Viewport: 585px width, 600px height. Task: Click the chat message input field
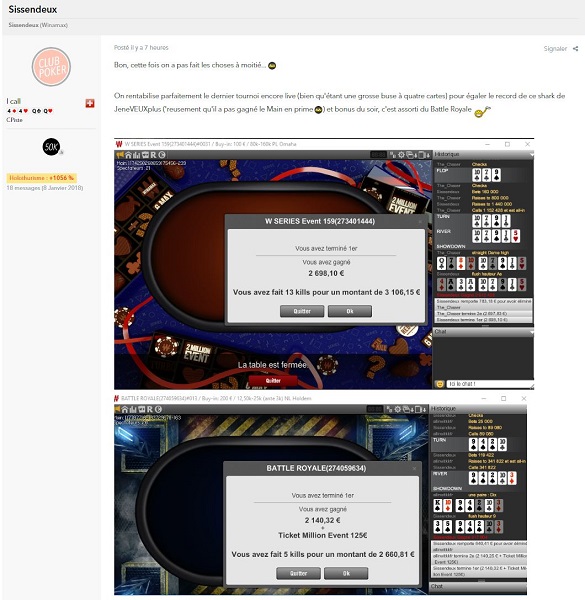pos(488,384)
